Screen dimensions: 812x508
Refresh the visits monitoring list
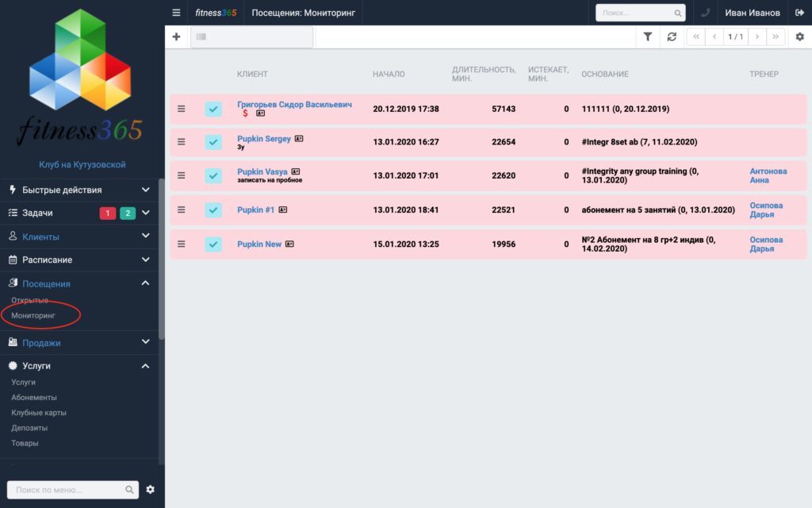(672, 37)
